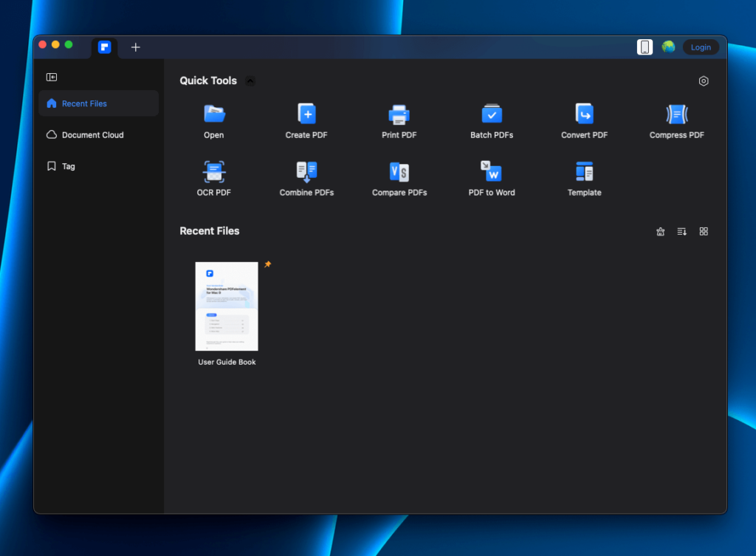Screen dimensions: 756x556
Task: Clear the recent files list
Action: pos(661,231)
